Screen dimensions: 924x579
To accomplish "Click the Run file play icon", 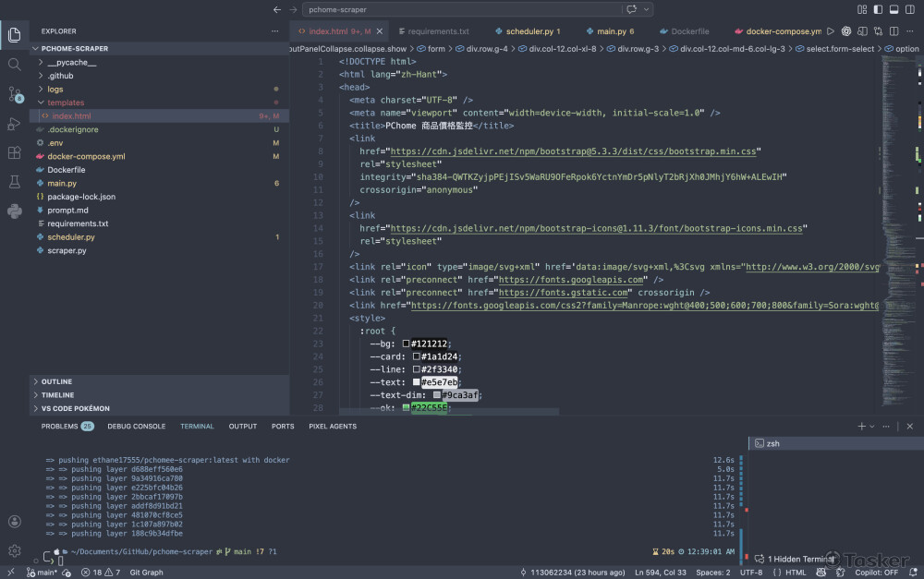I will 831,31.
